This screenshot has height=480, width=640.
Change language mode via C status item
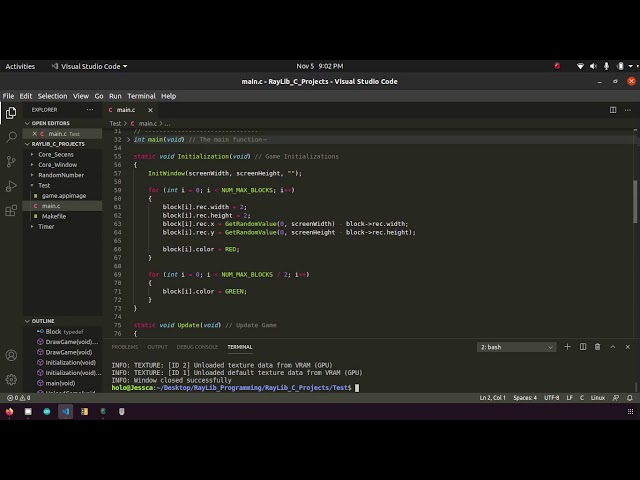pyautogui.click(x=582, y=398)
